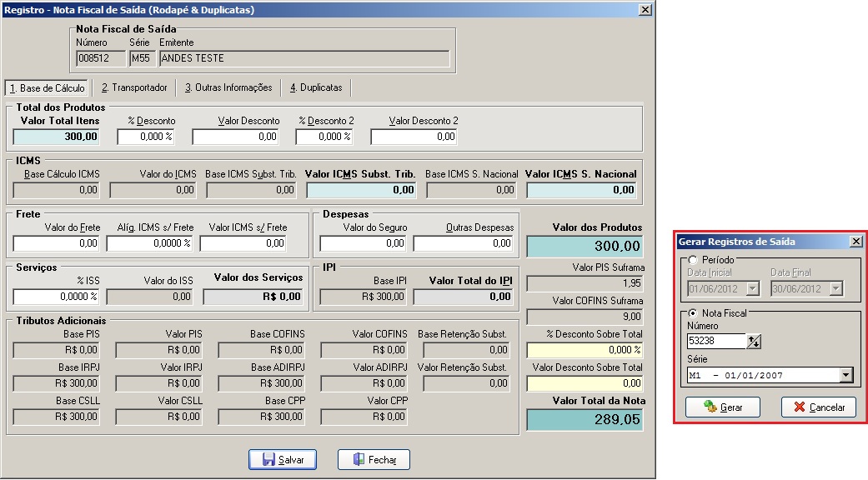This screenshot has height=480, width=868.
Task: Click the Salvar button
Action: (x=283, y=459)
